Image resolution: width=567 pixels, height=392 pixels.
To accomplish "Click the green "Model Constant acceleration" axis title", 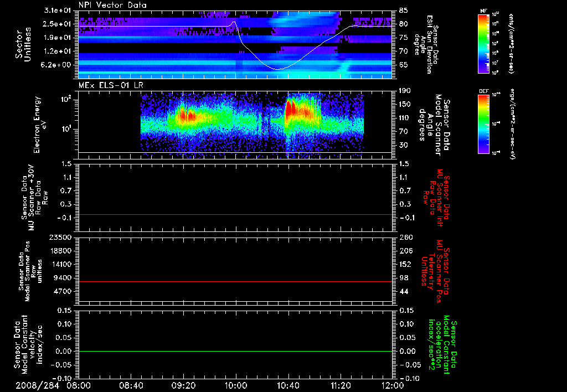I will (x=442, y=345).
